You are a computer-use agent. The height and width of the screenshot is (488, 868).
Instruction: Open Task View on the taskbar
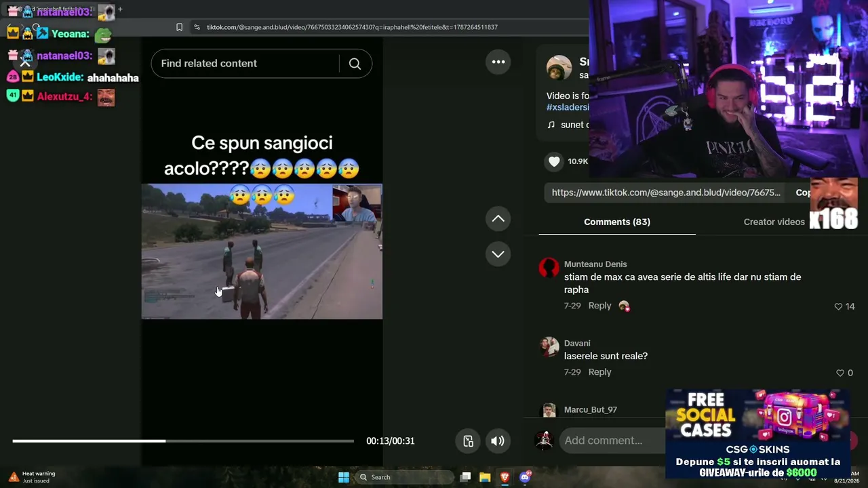tap(465, 477)
